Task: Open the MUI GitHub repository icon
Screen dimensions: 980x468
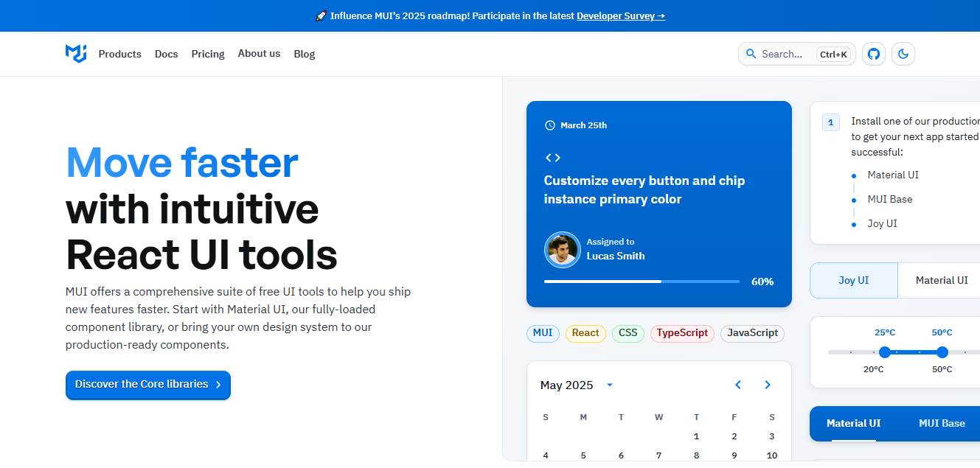Action: point(874,54)
